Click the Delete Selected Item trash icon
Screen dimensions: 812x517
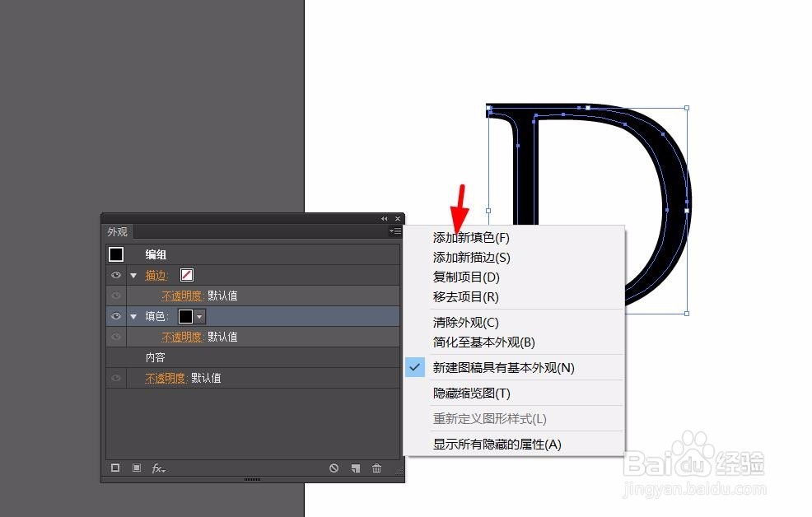pyautogui.click(x=376, y=468)
